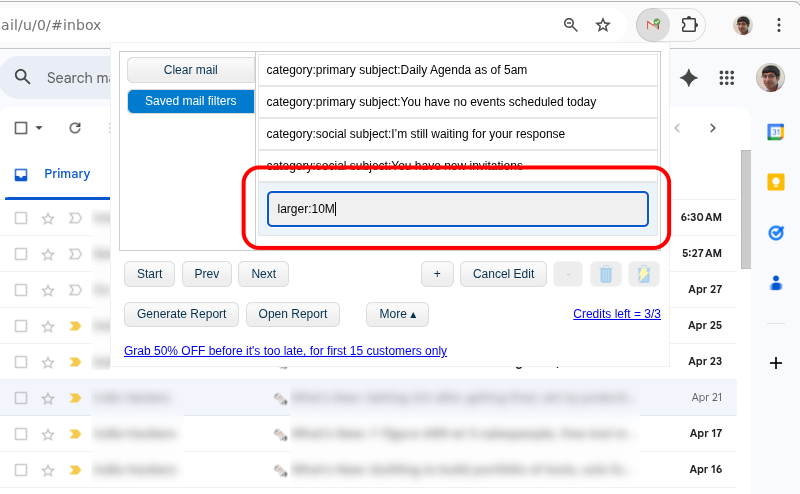Expand the More menu button
Viewport: 800px width, 494px height.
(397, 314)
